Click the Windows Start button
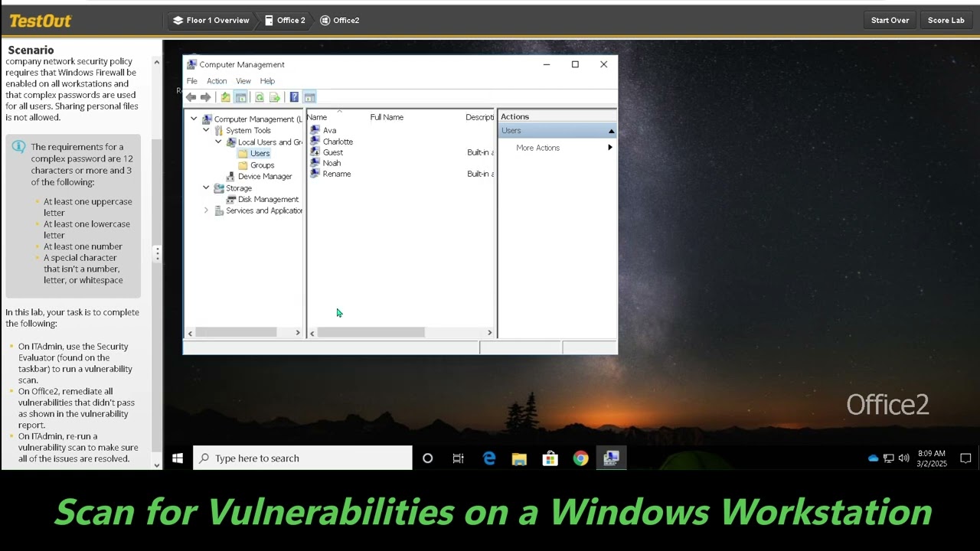 [x=178, y=458]
